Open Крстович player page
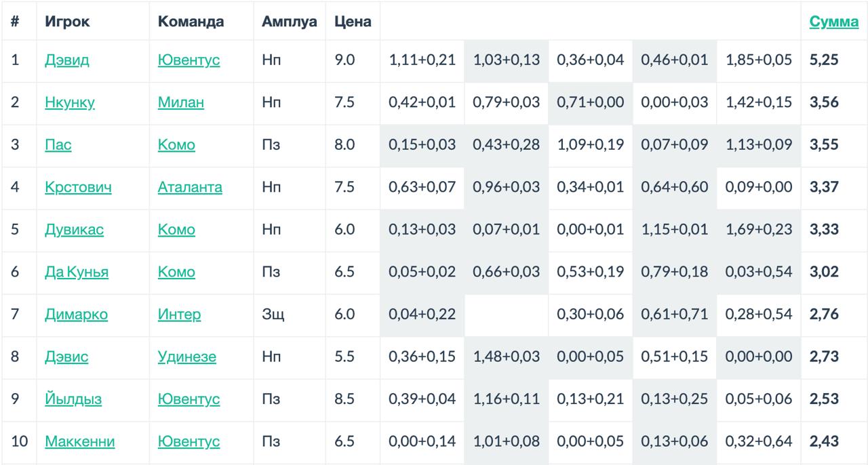 pyautogui.click(x=78, y=187)
